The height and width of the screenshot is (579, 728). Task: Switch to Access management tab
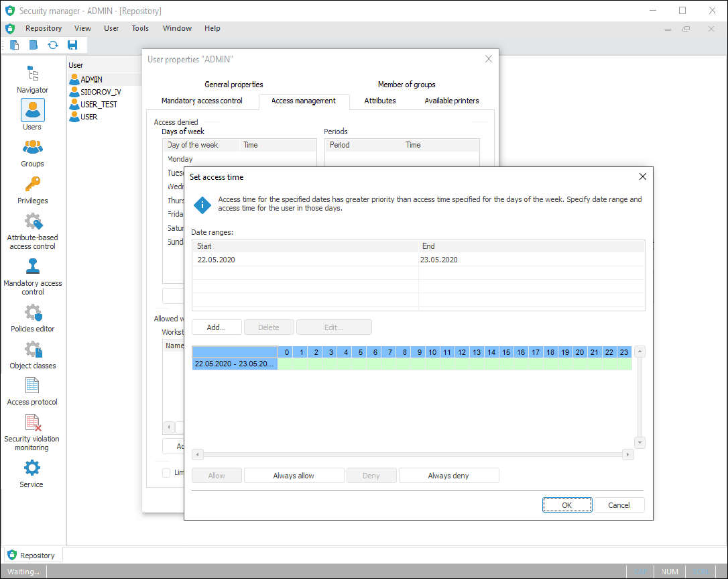[x=304, y=101]
